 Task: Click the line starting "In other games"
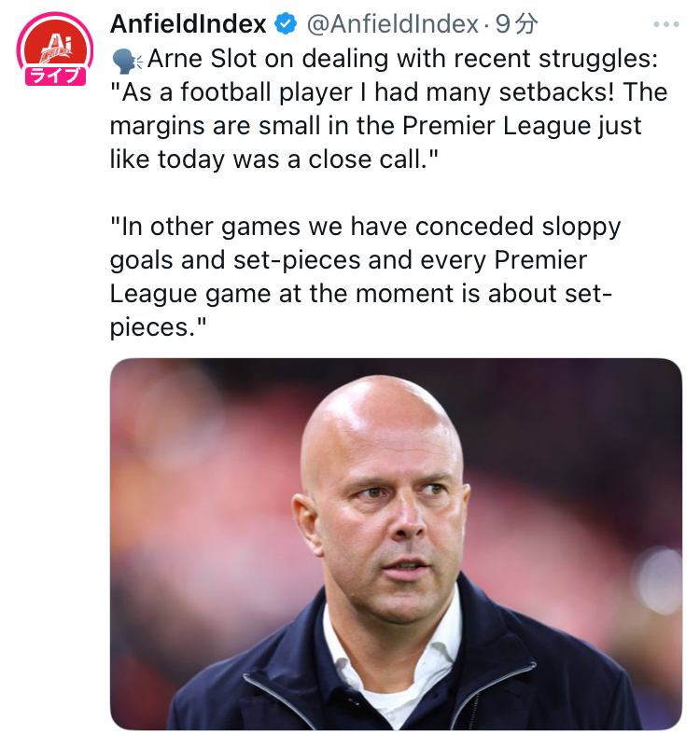pos(365,227)
